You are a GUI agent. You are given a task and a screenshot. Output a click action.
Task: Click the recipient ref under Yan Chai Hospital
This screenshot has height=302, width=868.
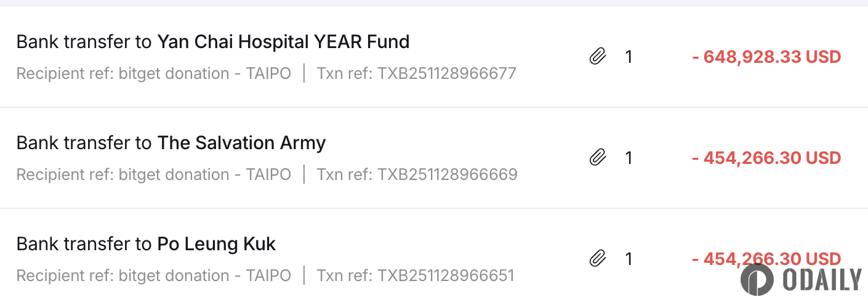[x=154, y=74]
